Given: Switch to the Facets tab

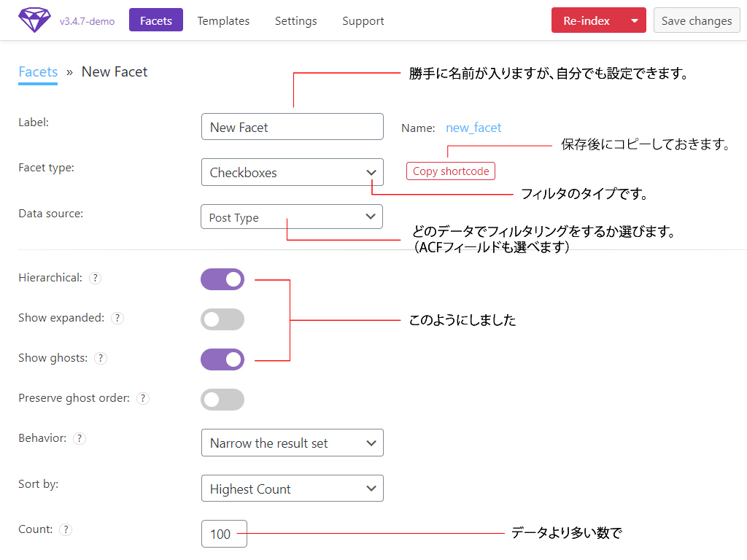Looking at the screenshot, I should click(x=156, y=20).
